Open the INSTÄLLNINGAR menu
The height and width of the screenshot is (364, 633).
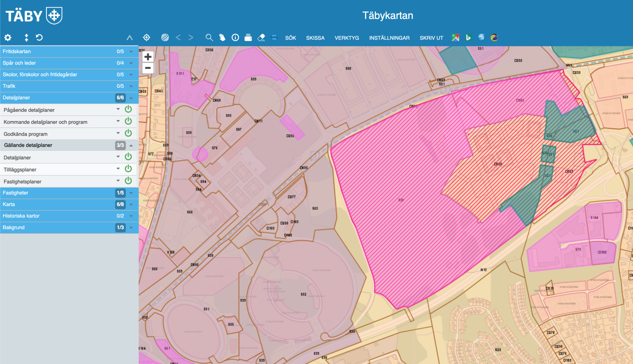pos(389,38)
